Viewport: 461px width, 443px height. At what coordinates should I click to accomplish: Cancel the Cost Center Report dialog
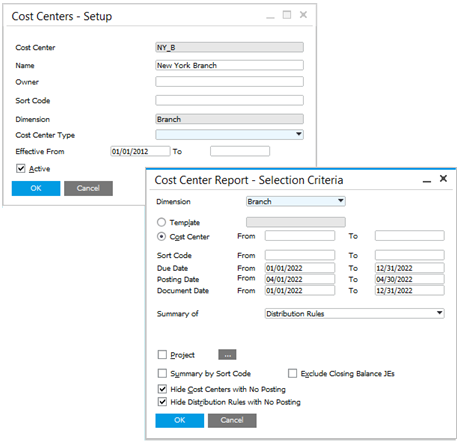click(x=232, y=420)
